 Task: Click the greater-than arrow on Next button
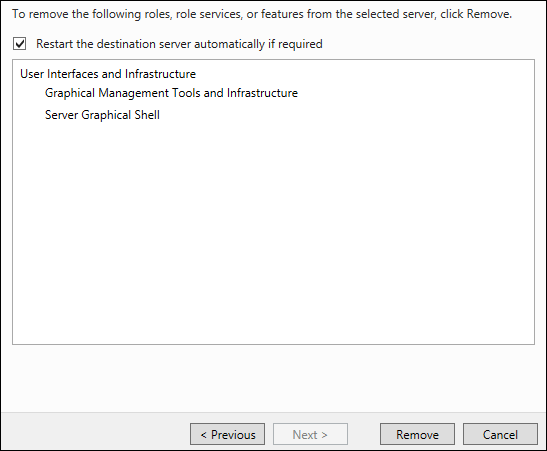click(x=324, y=435)
